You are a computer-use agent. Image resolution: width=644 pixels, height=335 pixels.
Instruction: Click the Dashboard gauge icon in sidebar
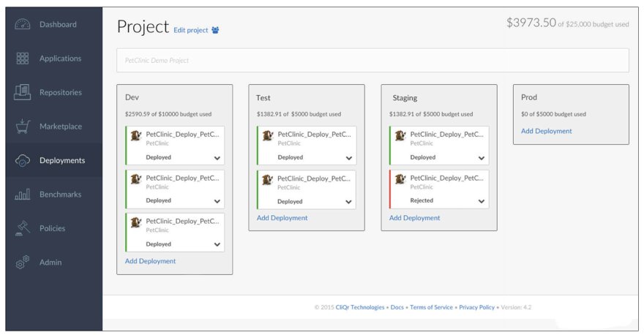coord(23,24)
